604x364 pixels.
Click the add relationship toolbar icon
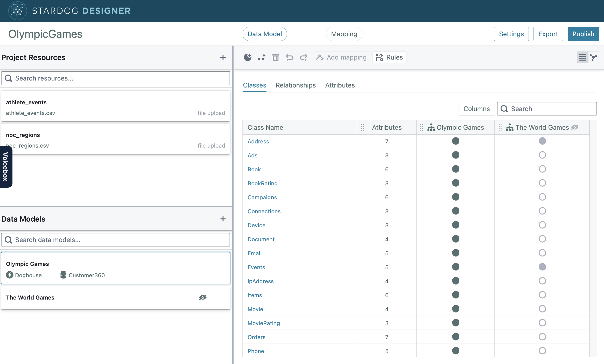tap(262, 57)
